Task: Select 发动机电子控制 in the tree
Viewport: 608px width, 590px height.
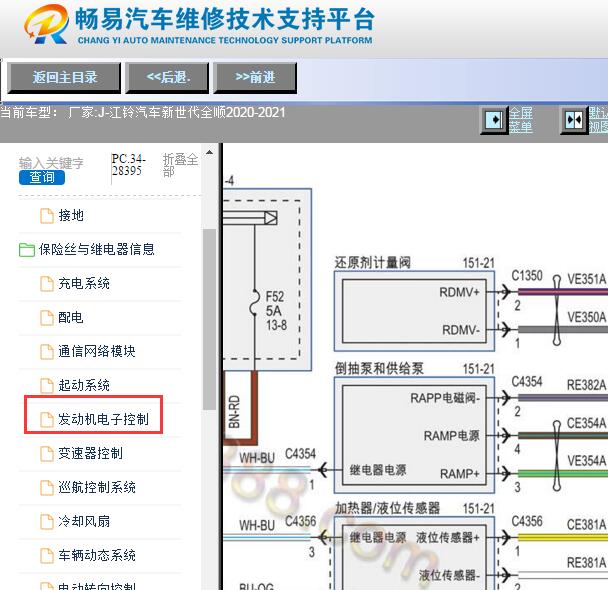Action: (103, 419)
